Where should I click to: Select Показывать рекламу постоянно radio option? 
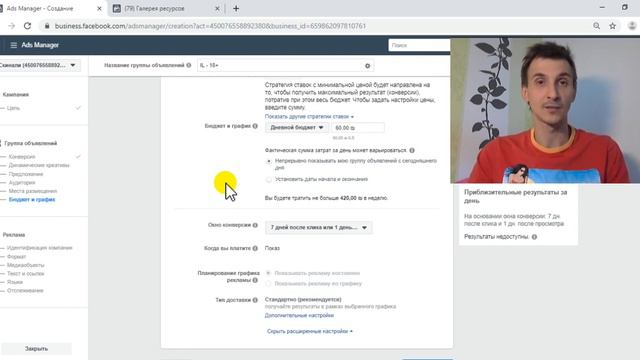[269, 273]
